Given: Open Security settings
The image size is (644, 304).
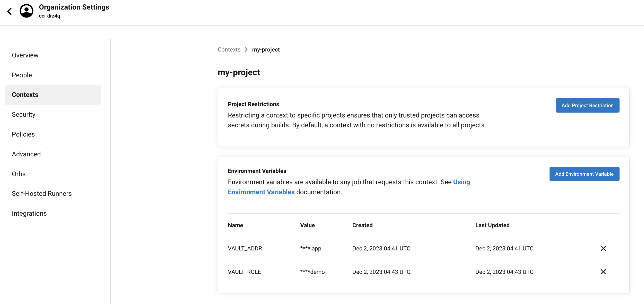Looking at the screenshot, I should coord(23,114).
